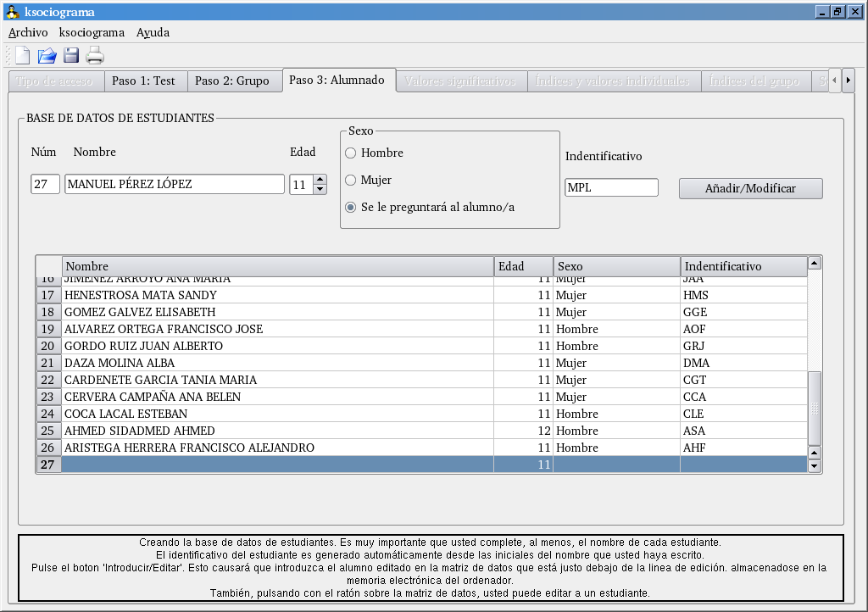Click the Nombre column header

point(277,266)
